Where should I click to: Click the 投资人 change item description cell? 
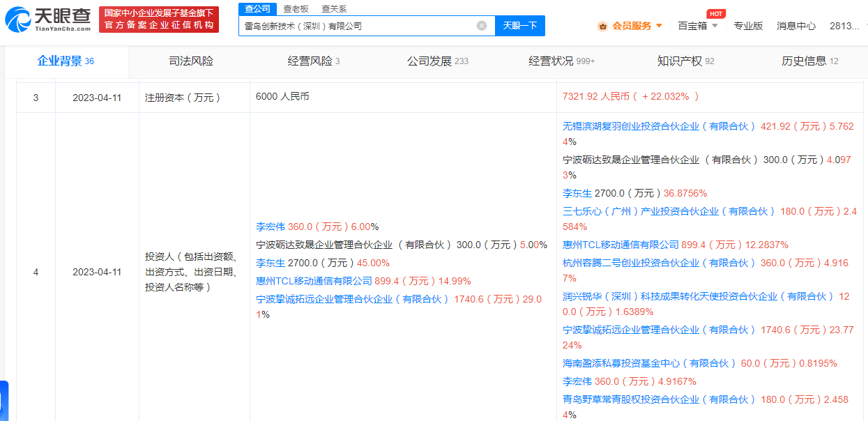(x=194, y=272)
